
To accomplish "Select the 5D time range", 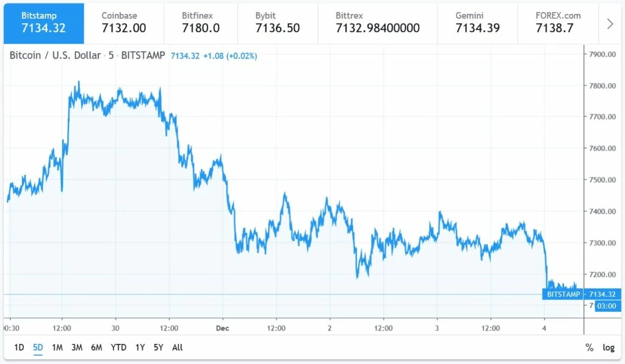I will coord(38,348).
